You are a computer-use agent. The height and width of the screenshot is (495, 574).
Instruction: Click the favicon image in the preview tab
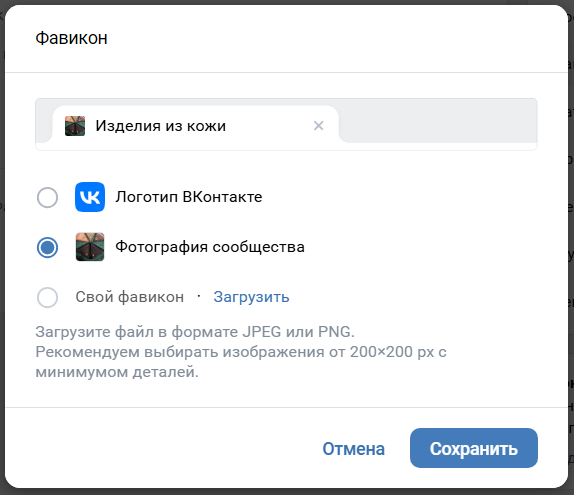point(75,126)
